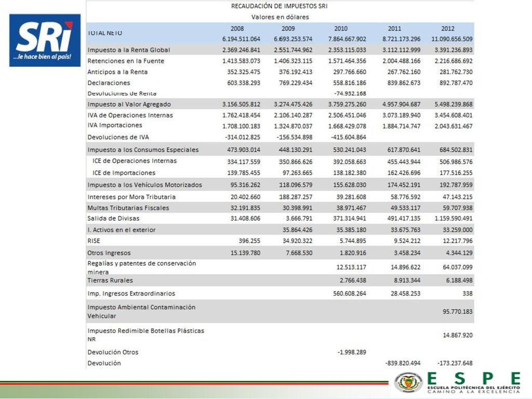Select the value -74.932.168

point(350,94)
